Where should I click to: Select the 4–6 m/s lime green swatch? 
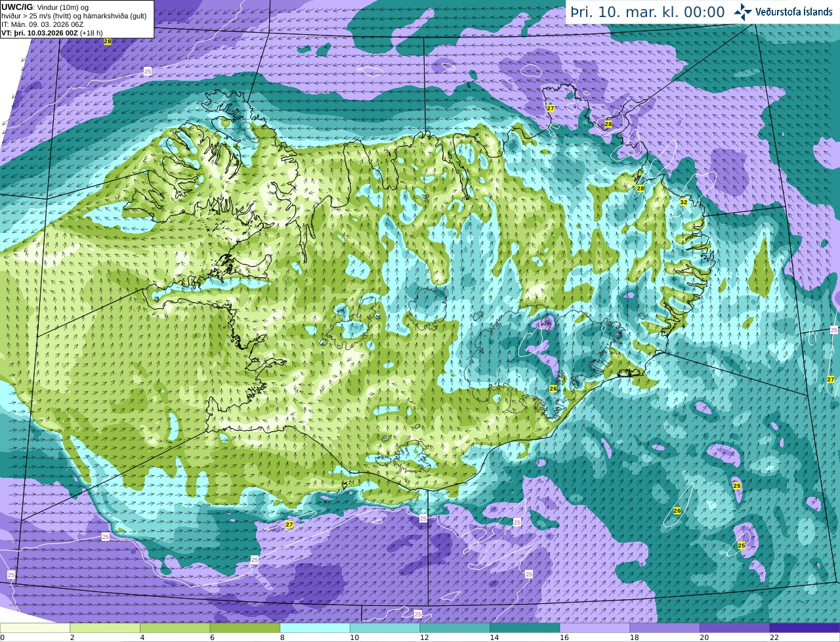[175, 628]
